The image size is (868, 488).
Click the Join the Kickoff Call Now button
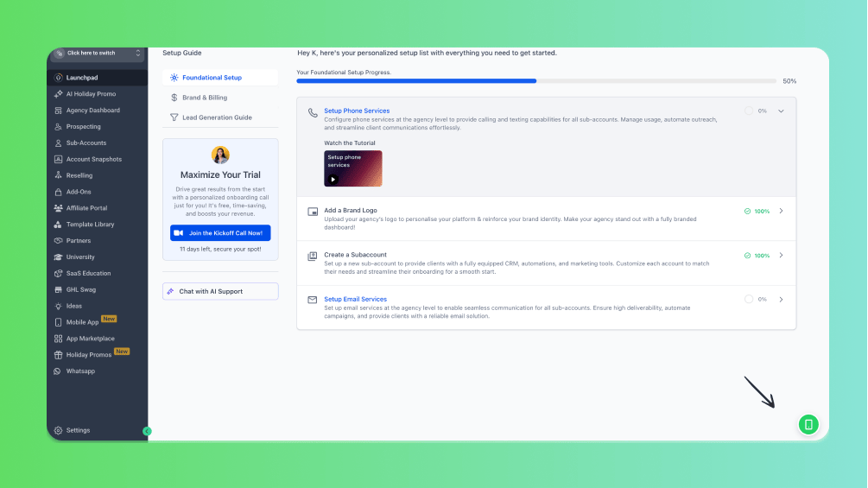pos(220,233)
